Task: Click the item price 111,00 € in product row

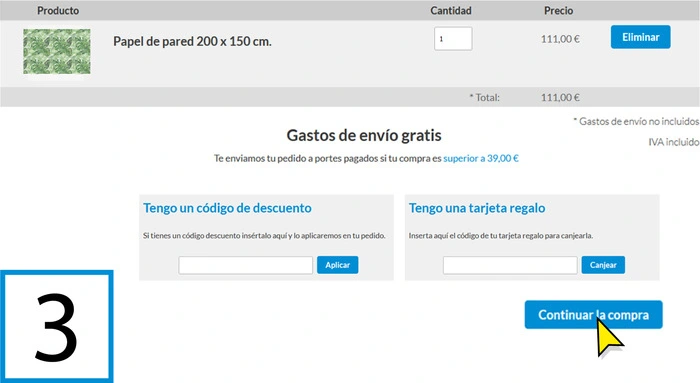Action: coord(560,39)
